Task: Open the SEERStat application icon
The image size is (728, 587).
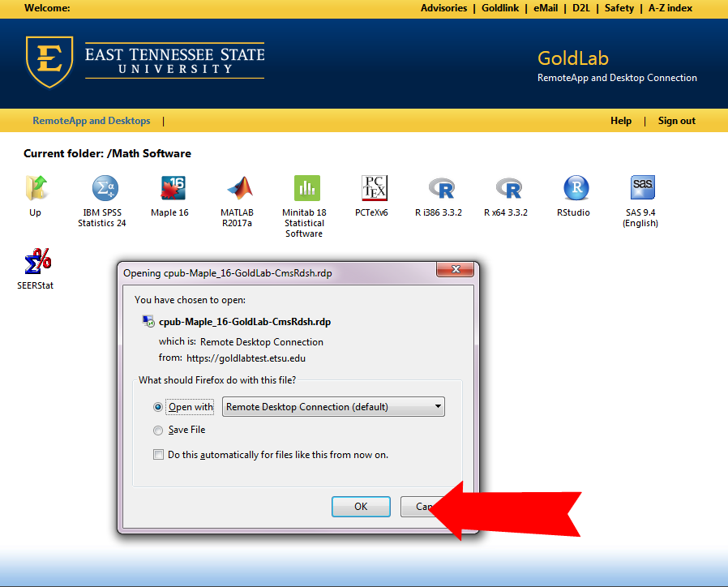Action: tap(36, 262)
